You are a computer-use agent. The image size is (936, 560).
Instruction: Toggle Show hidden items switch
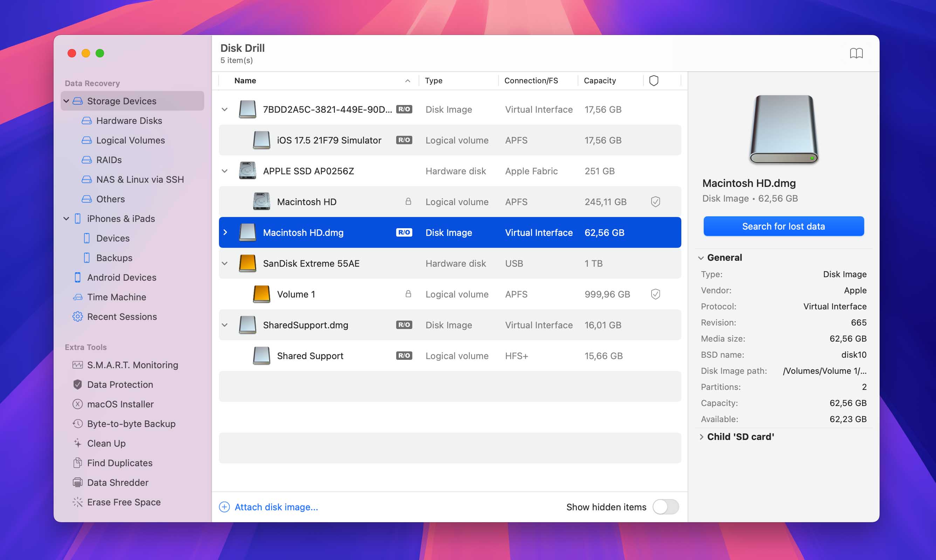coord(666,507)
